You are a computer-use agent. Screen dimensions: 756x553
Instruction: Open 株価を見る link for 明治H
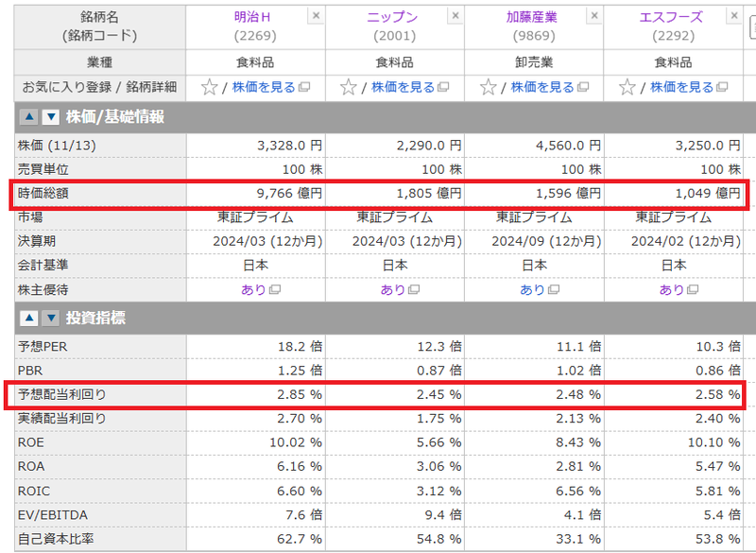pos(264,87)
